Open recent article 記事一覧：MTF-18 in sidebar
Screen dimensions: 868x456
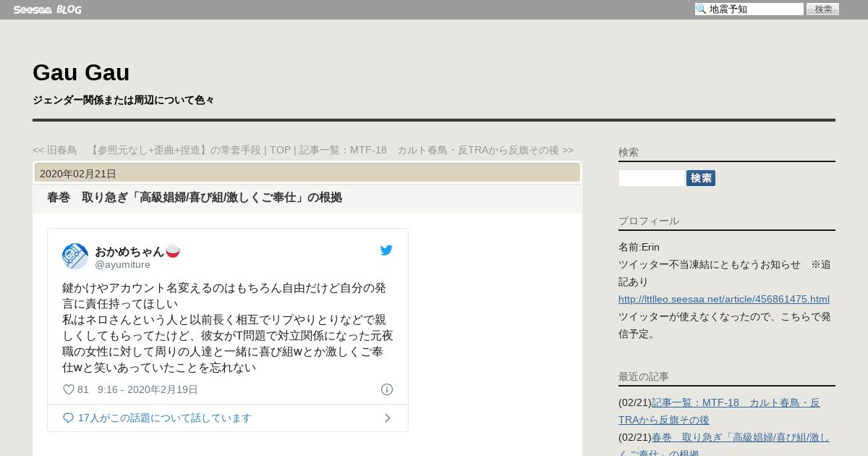tap(719, 411)
